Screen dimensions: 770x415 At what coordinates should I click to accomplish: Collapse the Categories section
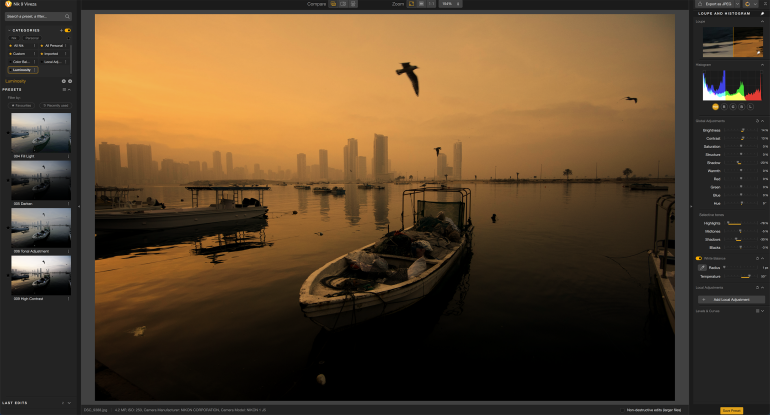point(9,30)
